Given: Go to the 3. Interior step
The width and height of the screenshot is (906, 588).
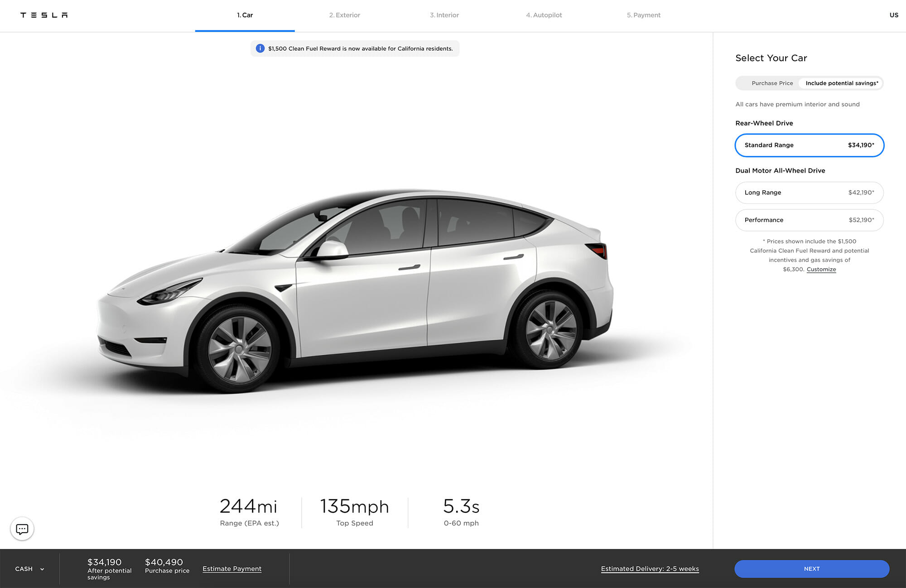Looking at the screenshot, I should click(x=444, y=15).
